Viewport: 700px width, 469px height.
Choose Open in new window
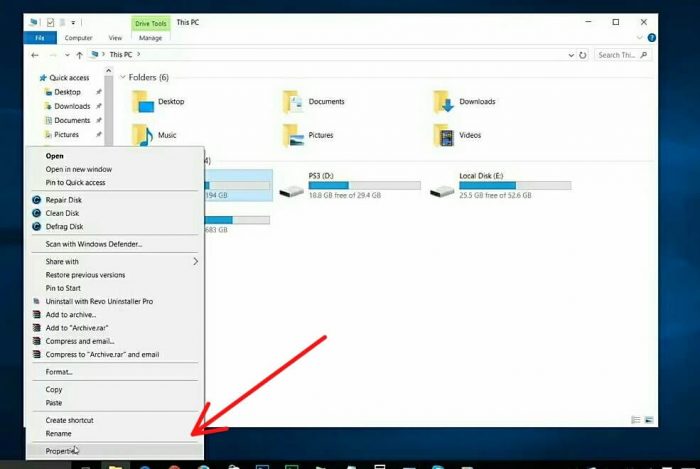115,169
